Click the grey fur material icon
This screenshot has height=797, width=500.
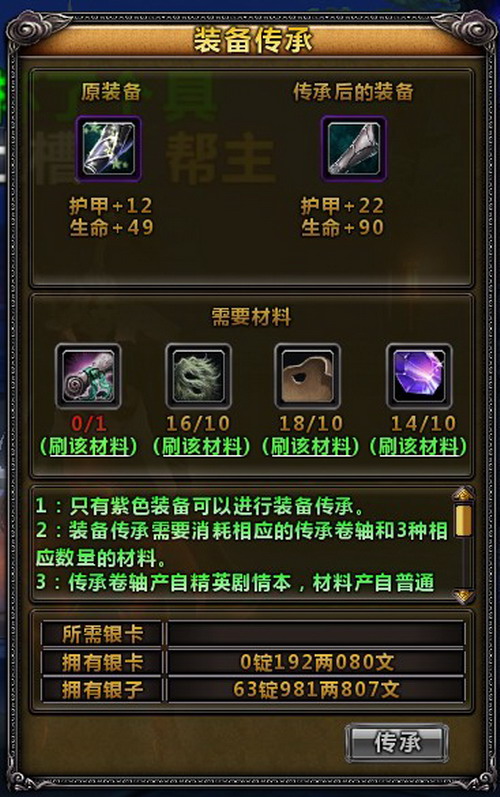tap(199, 376)
